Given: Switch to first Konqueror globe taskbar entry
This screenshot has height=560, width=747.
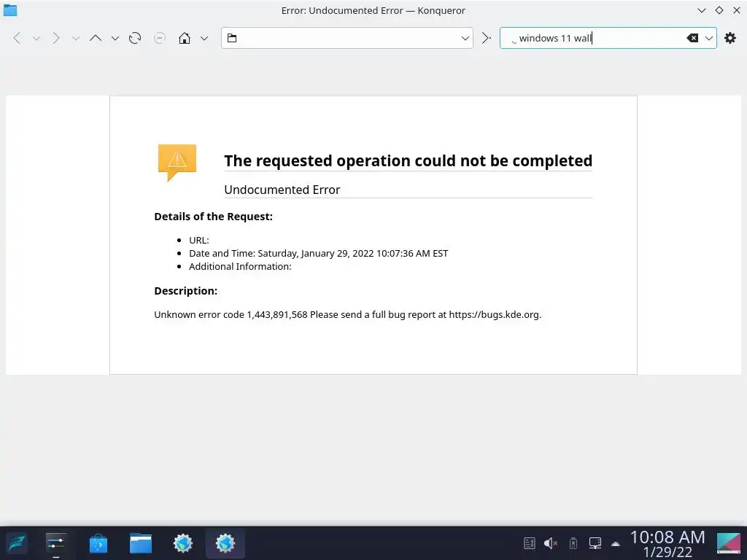Looking at the screenshot, I should 183,543.
